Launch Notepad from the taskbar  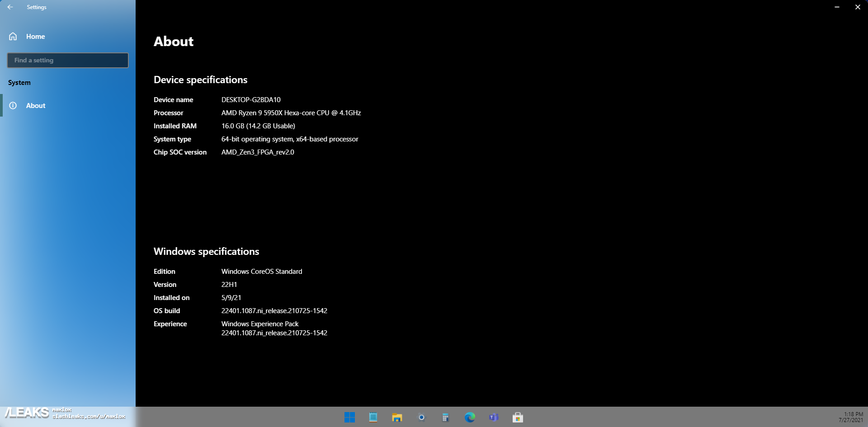tap(373, 417)
